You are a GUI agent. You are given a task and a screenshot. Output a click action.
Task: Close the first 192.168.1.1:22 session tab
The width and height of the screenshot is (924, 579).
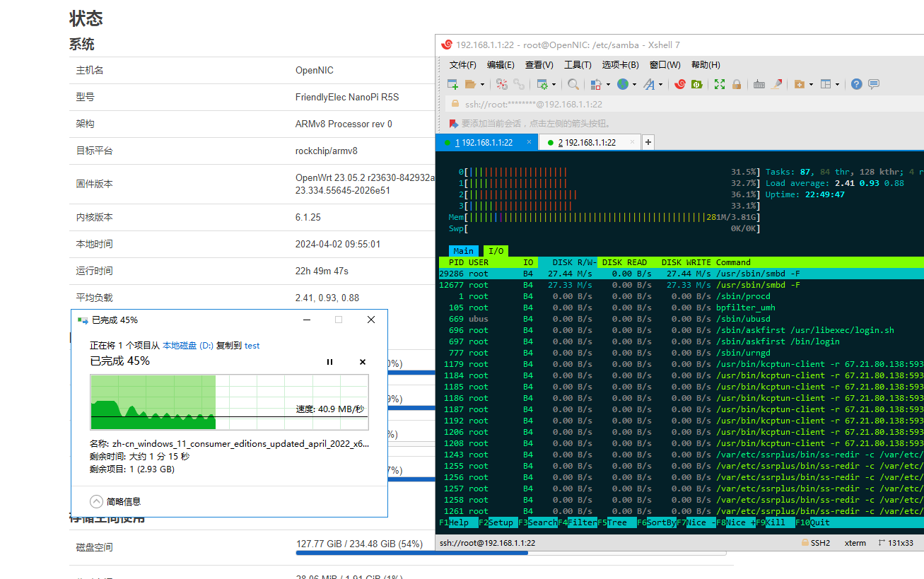(x=529, y=142)
